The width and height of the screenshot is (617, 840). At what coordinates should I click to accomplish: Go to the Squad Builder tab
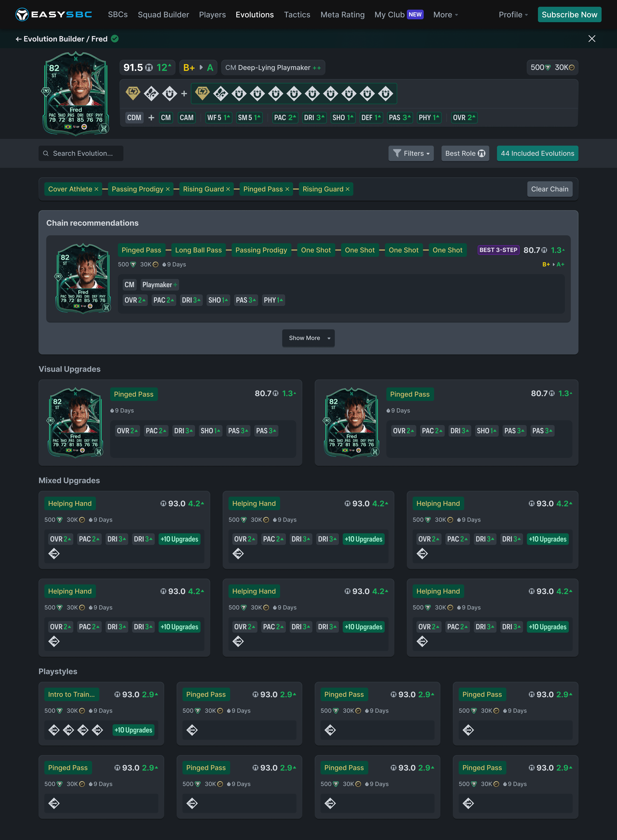[163, 15]
